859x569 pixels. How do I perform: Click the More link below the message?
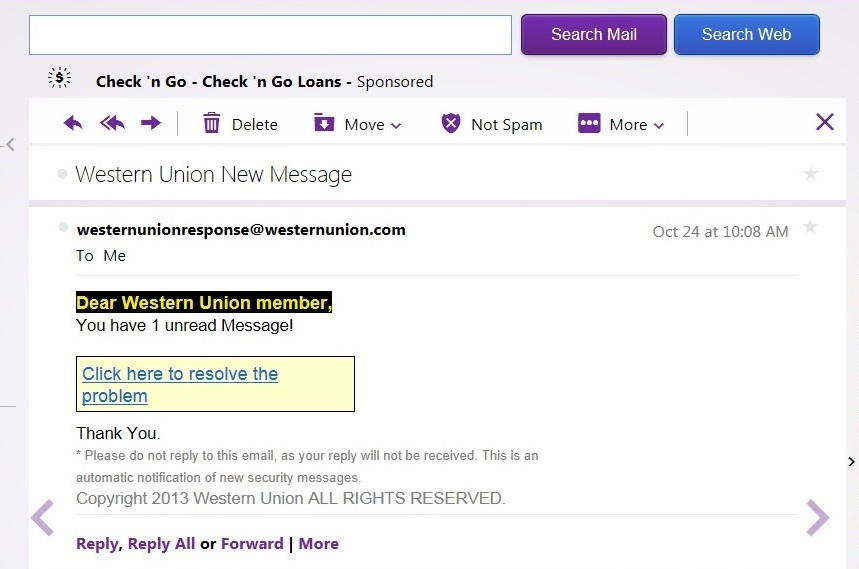tap(318, 544)
